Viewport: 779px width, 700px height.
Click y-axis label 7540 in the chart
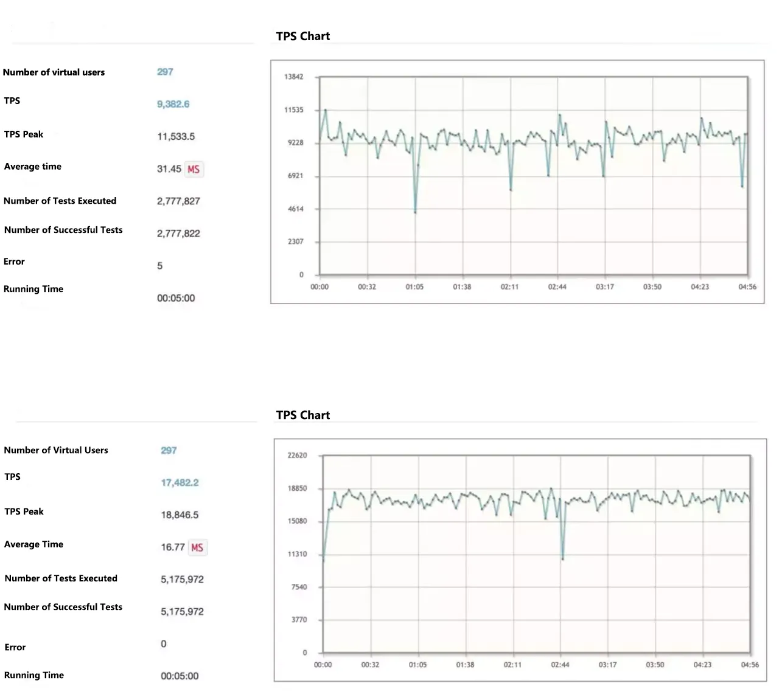pos(299,587)
